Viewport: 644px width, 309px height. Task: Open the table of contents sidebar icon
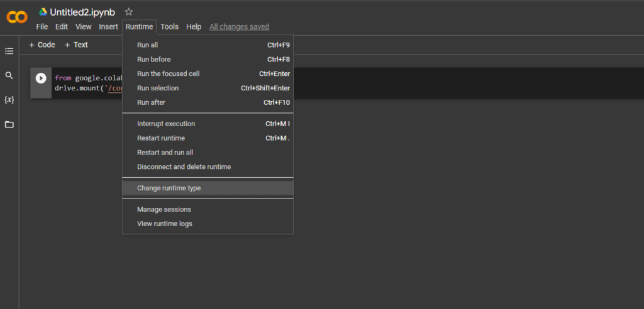pos(9,51)
